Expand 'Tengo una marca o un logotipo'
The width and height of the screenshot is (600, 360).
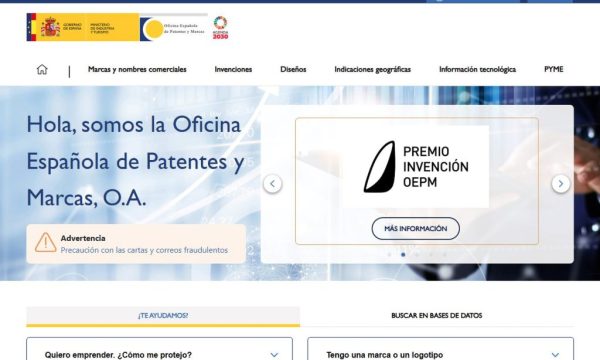coord(440,354)
